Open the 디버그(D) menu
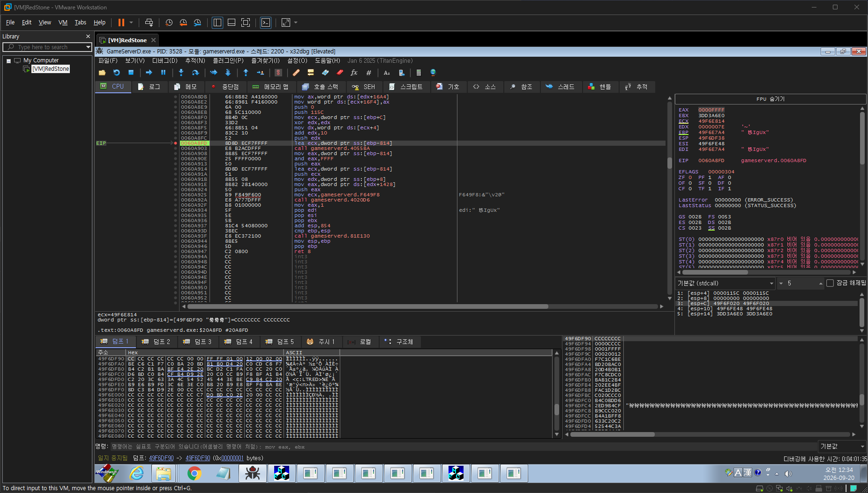 (x=165, y=60)
